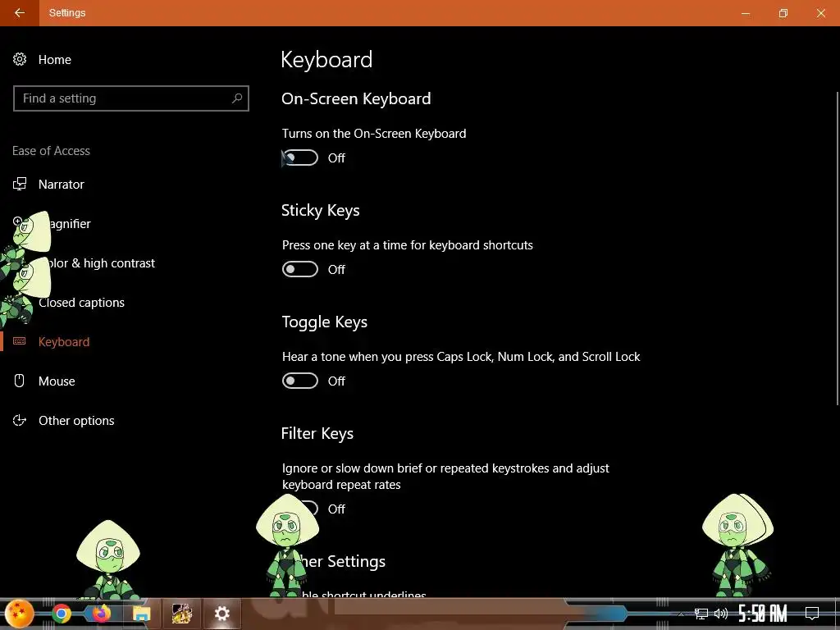Restore down the Settings window

click(783, 13)
